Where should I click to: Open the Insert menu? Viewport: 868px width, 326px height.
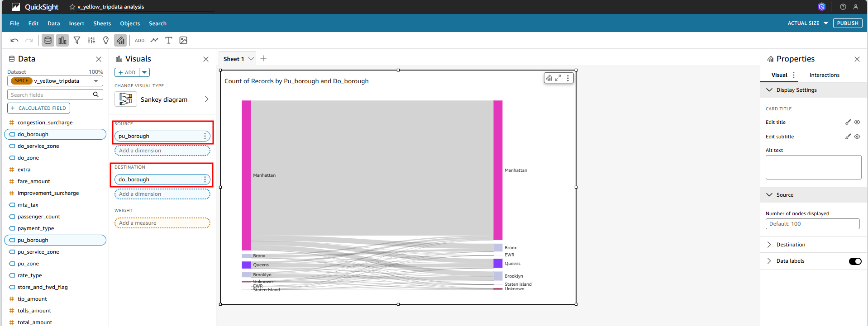coord(76,24)
